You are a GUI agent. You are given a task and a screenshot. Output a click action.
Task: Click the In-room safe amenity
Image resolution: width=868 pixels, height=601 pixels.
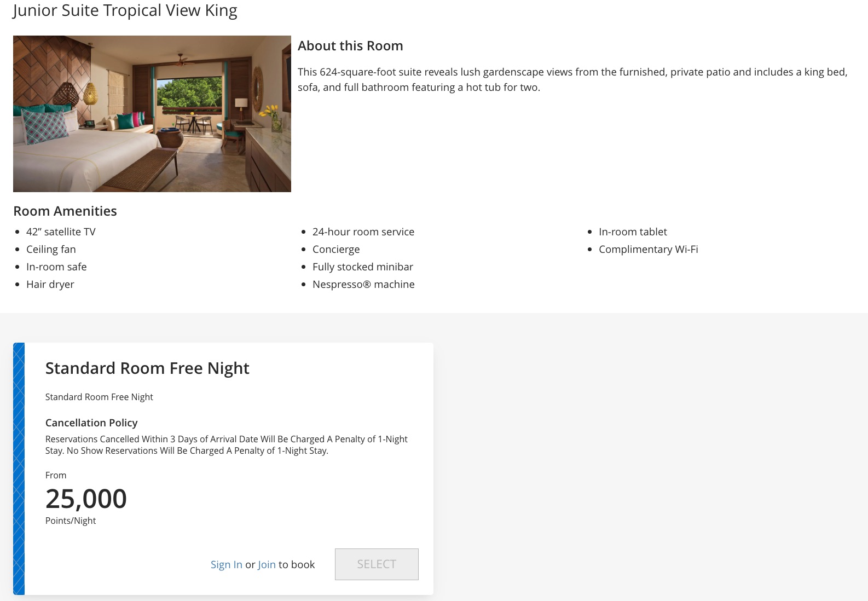[56, 267]
